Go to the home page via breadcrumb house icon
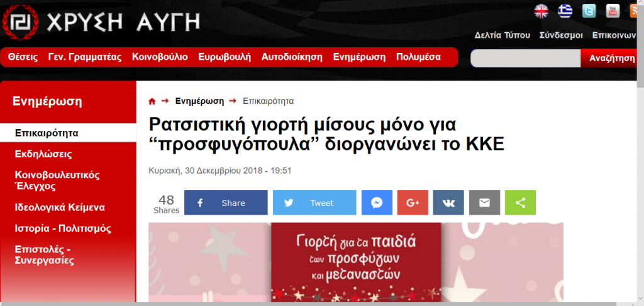Screen dimensions: 644x306 (x=152, y=101)
